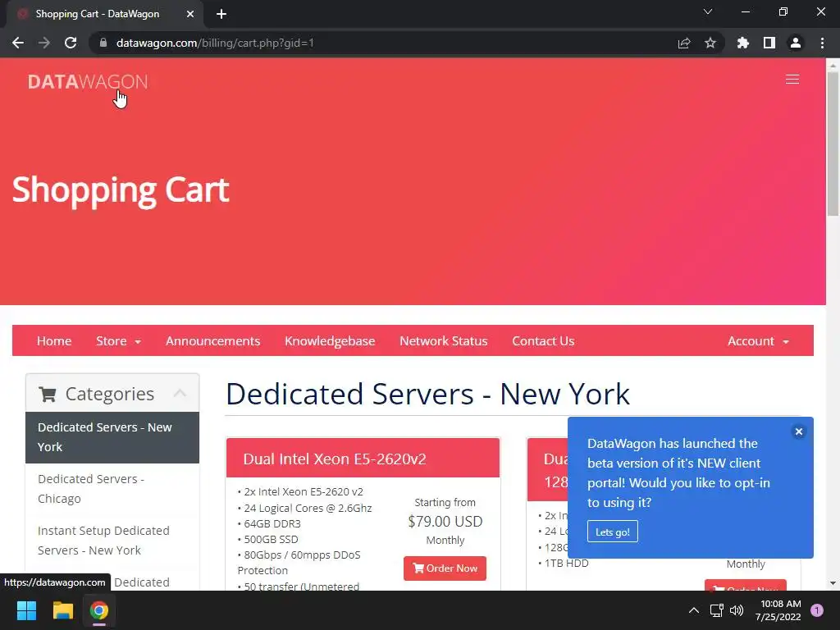
Task: Go to Home in the navigation bar
Action: tap(54, 340)
